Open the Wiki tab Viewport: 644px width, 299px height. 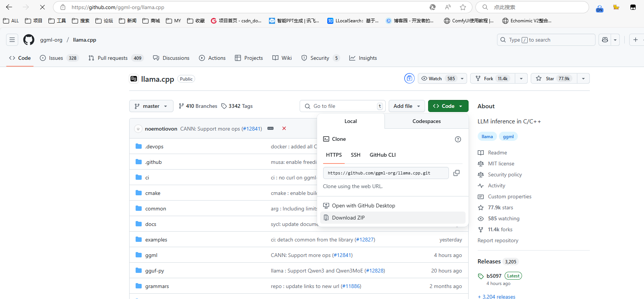tap(282, 58)
